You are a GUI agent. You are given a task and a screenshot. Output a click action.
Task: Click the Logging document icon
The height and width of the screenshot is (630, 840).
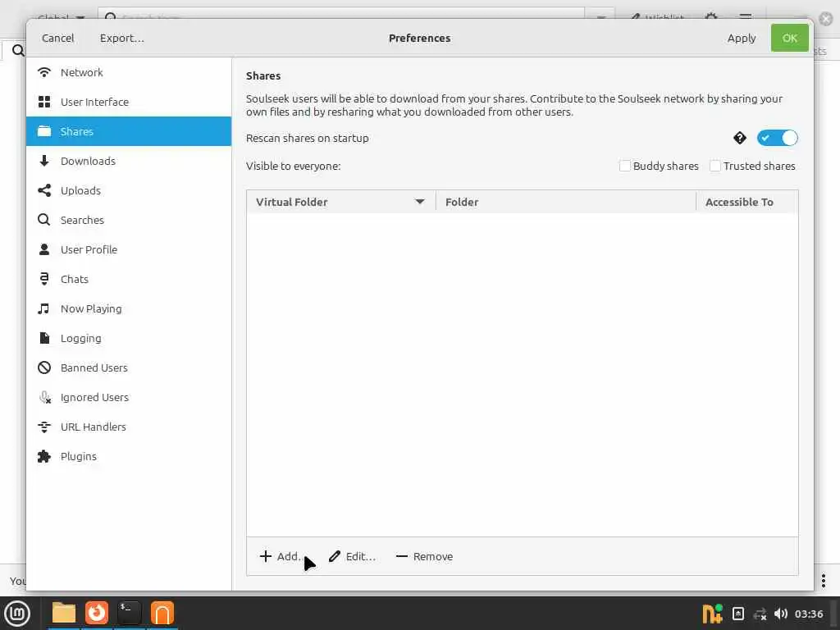click(44, 338)
